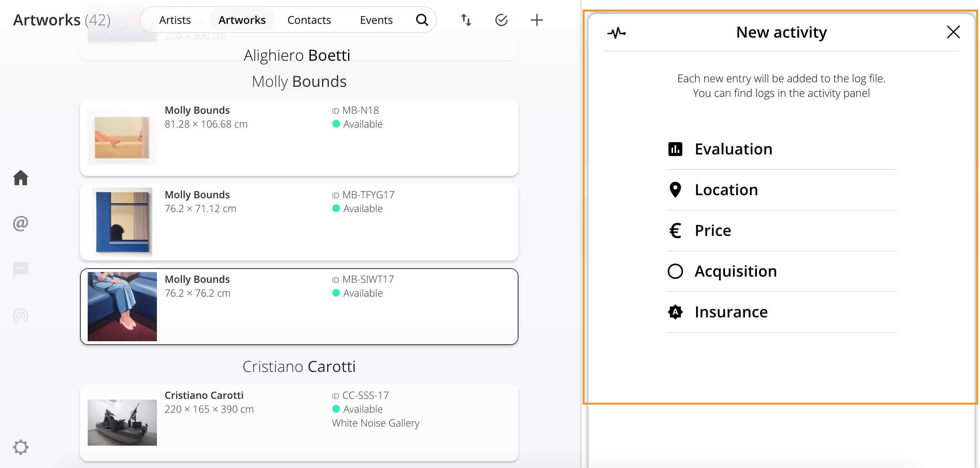Choose Location activity
980x468 pixels.
click(x=782, y=190)
